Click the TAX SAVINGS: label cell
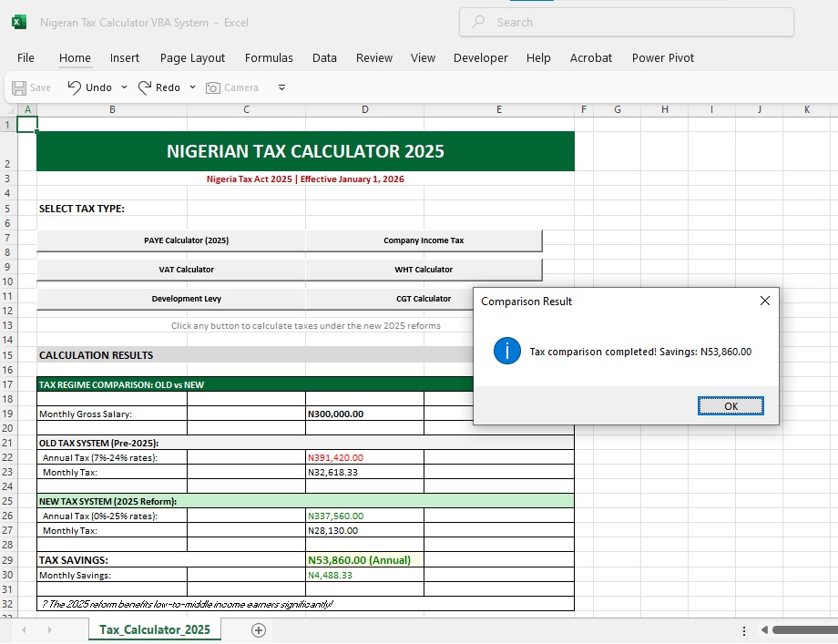 (x=171, y=559)
